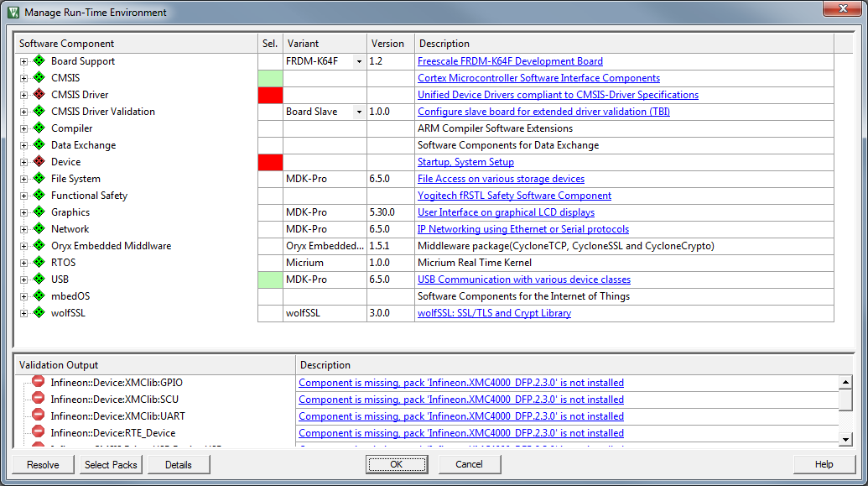This screenshot has width=868, height=486.
Task: Click the green Sel. cell for USB
Action: [270, 280]
